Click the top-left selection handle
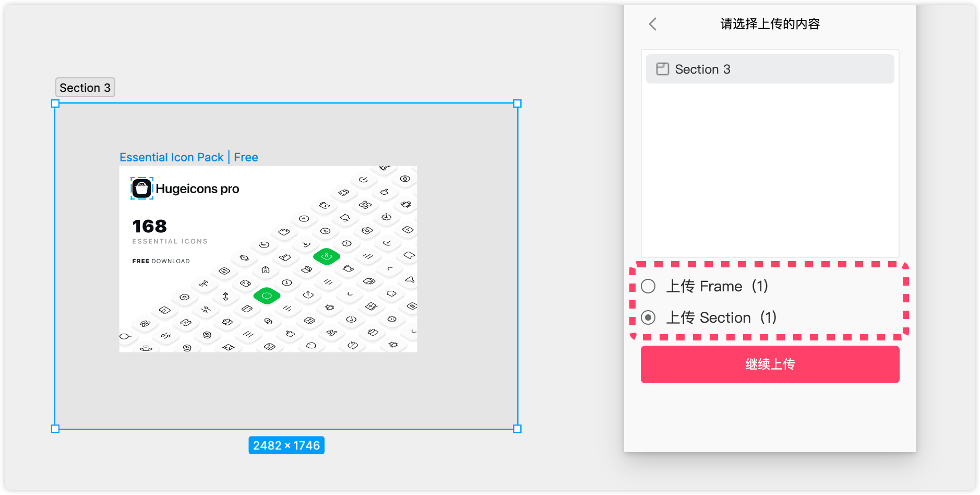 pos(55,104)
